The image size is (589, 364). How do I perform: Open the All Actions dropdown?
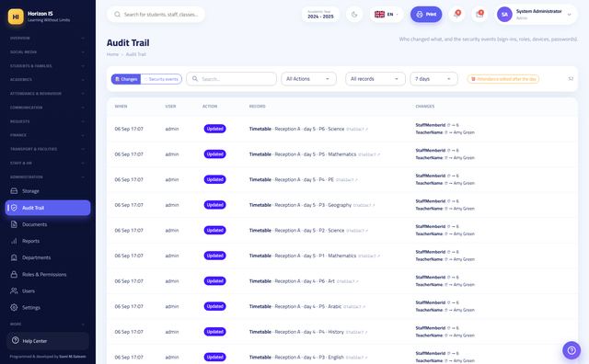coord(308,79)
